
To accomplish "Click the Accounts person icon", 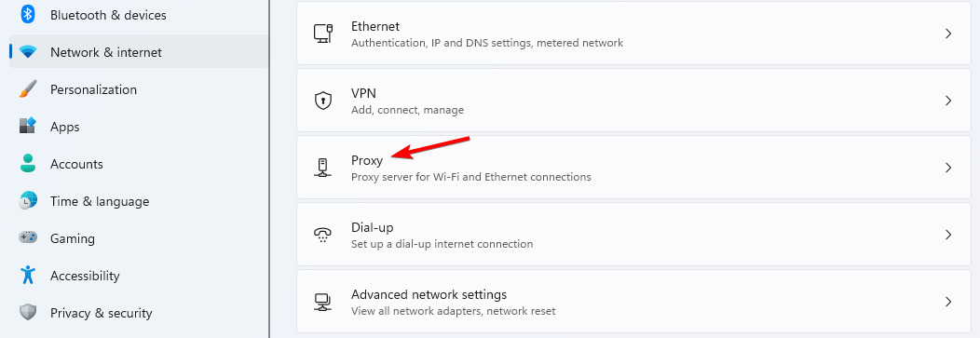I will click(x=28, y=164).
